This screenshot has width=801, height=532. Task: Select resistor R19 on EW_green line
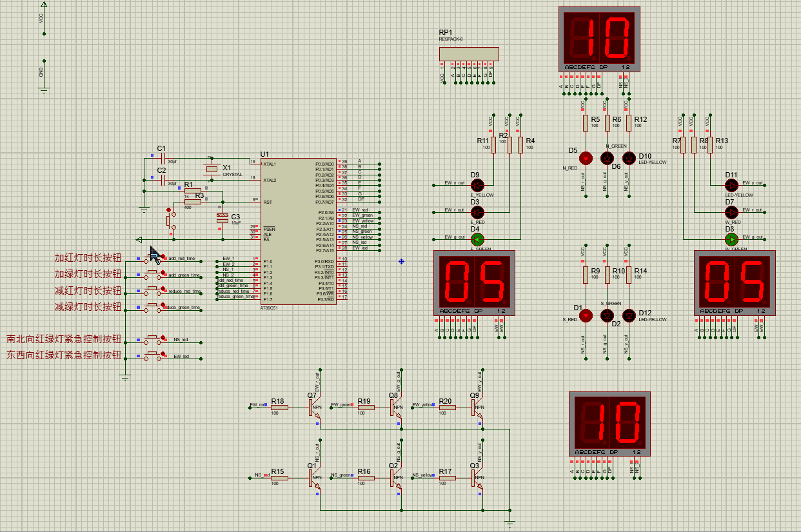coord(366,408)
